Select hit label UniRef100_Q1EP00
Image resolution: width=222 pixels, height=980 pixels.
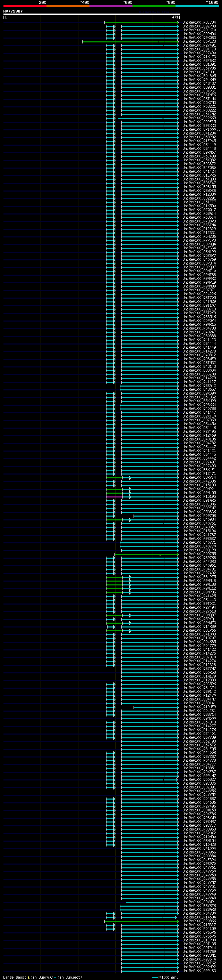tap(199, 940)
